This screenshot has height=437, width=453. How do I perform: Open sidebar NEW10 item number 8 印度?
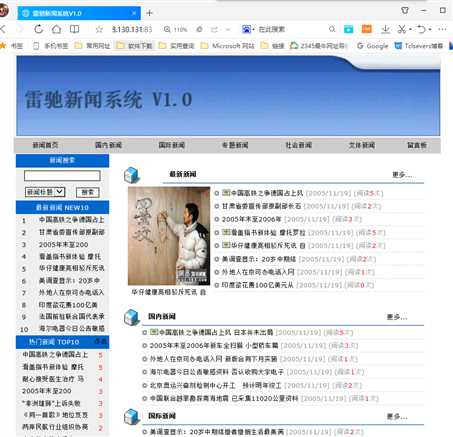point(68,305)
